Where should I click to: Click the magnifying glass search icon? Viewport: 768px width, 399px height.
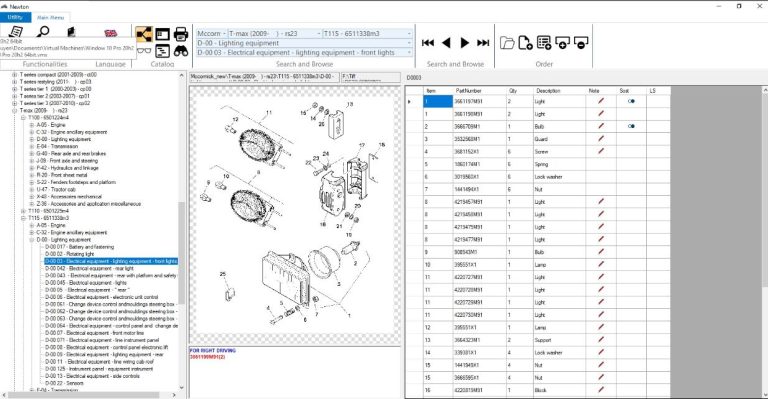pos(43,32)
